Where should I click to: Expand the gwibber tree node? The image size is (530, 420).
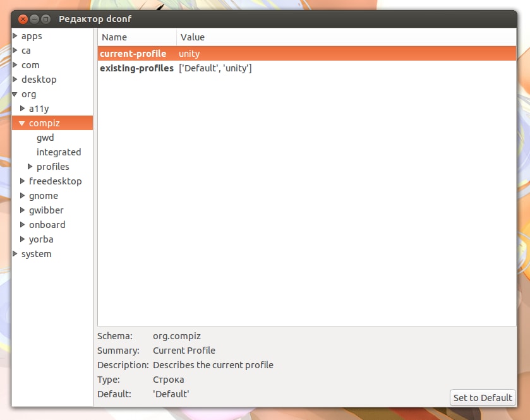tap(22, 210)
